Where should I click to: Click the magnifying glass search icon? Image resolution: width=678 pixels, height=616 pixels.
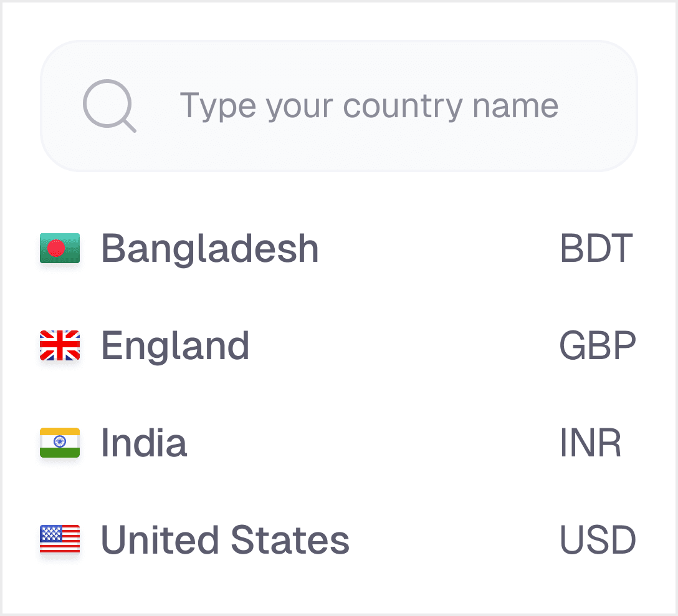109,105
